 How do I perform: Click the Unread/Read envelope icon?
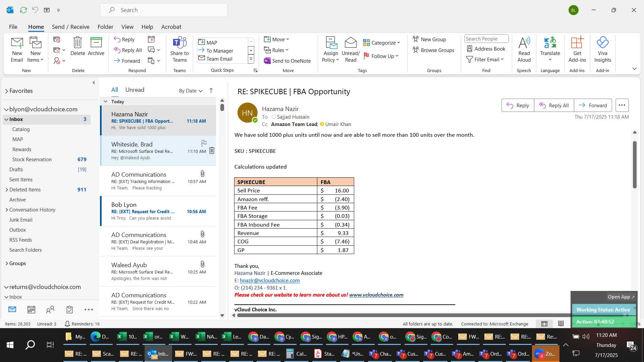351,43
